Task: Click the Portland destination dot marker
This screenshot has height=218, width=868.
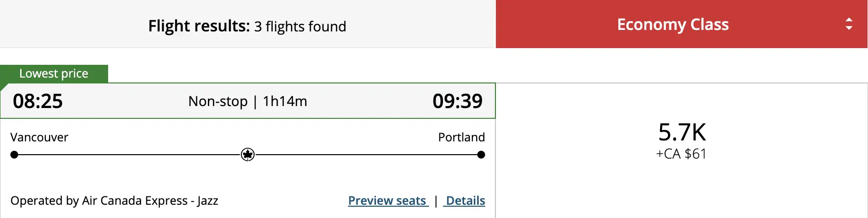Action: click(x=481, y=155)
